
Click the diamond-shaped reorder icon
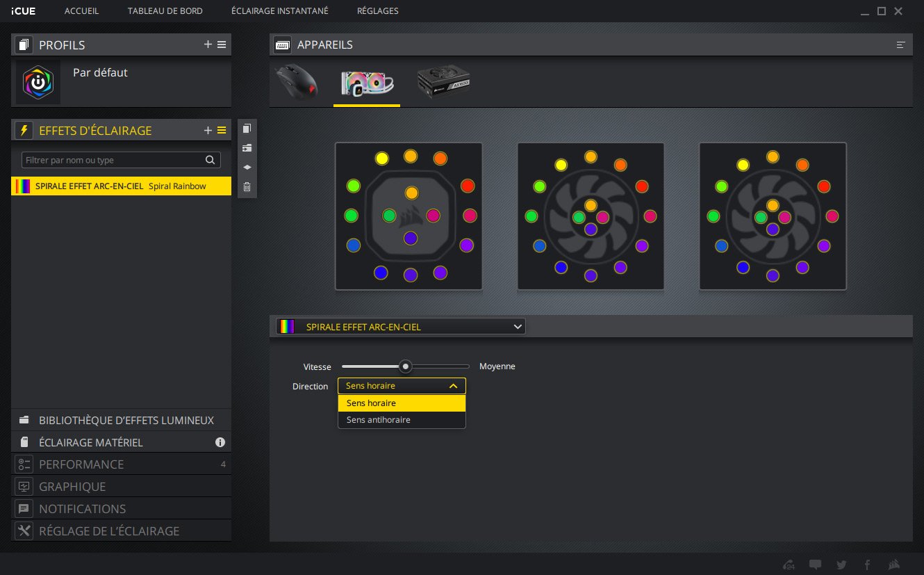[247, 168]
